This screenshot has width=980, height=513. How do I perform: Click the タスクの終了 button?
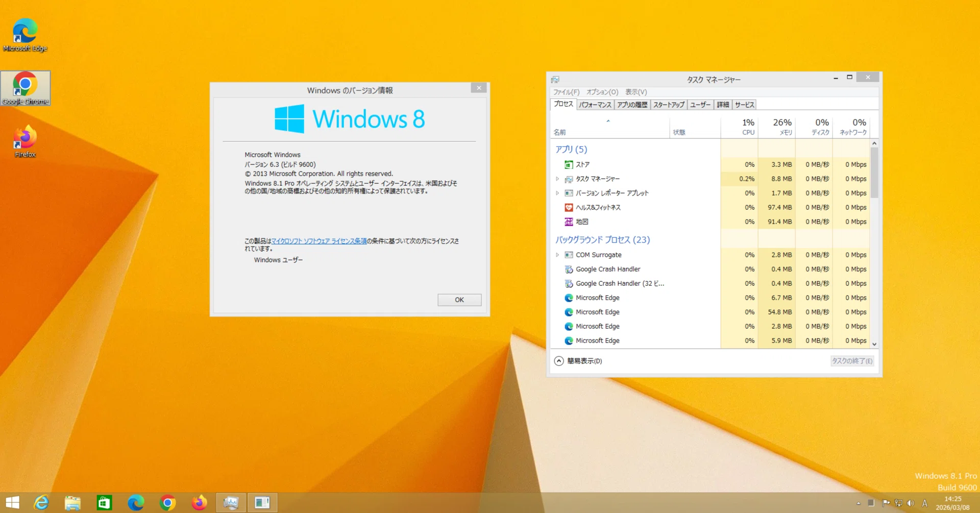coord(852,361)
